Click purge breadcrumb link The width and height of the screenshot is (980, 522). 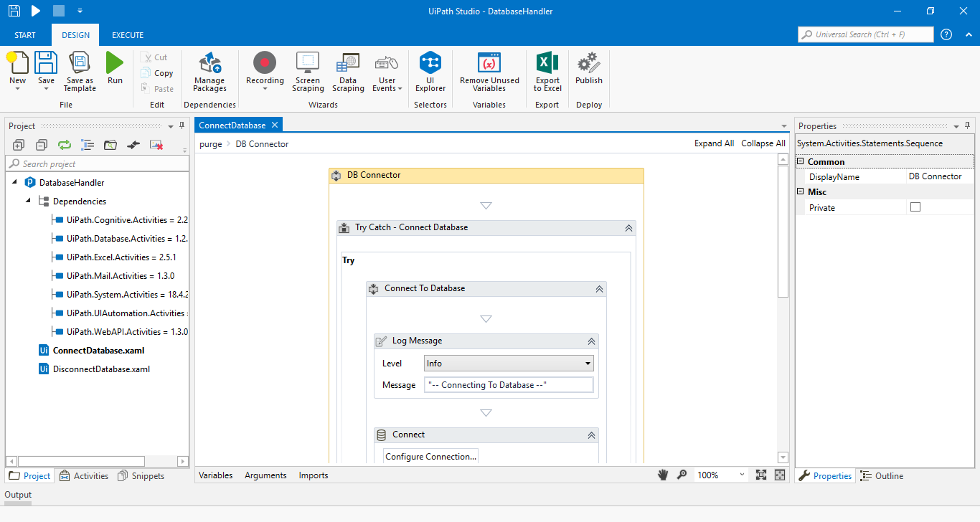(x=211, y=144)
